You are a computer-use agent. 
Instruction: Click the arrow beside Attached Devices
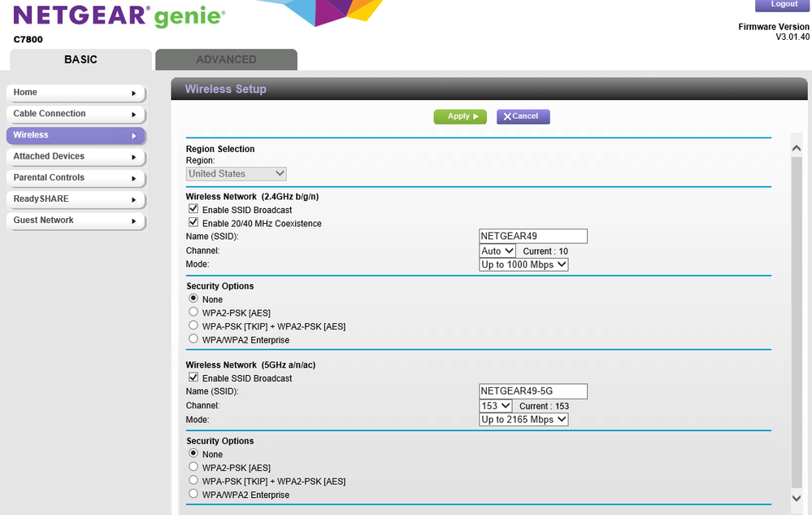(134, 157)
